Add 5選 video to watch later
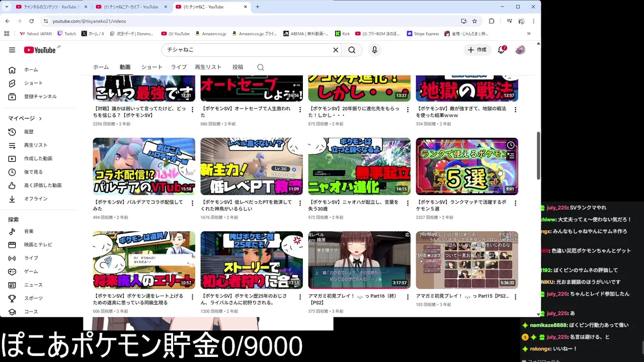The image size is (644, 362). [511, 145]
